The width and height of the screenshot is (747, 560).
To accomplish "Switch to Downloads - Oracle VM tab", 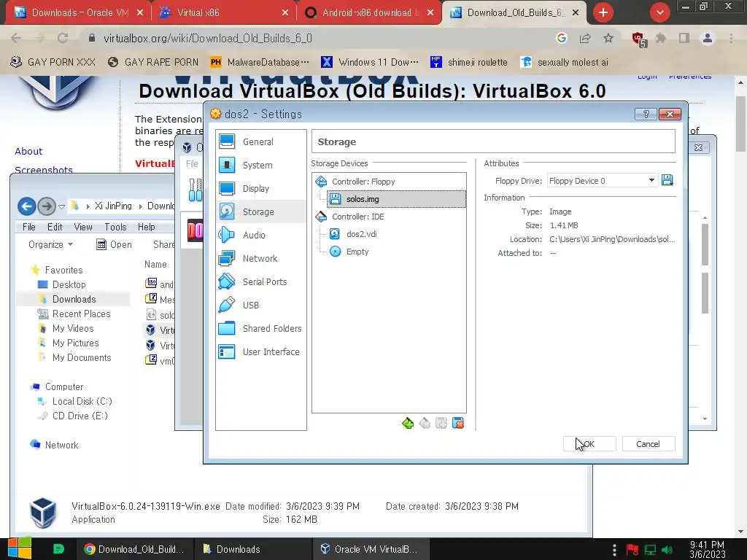I will [x=79, y=13].
